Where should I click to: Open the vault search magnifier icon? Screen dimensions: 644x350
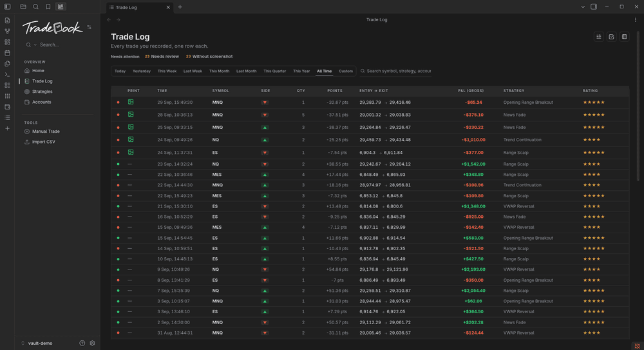coord(35,6)
